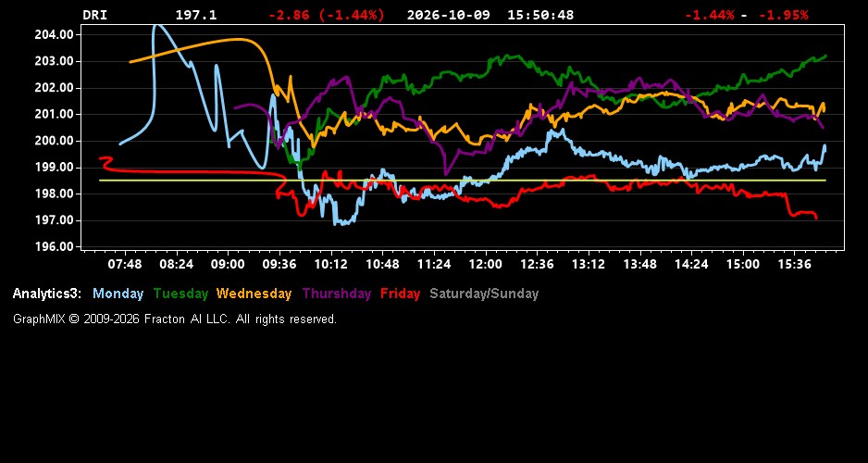This screenshot has width=868, height=463.
Task: Click the 201.00 y-axis label
Action: [54, 114]
